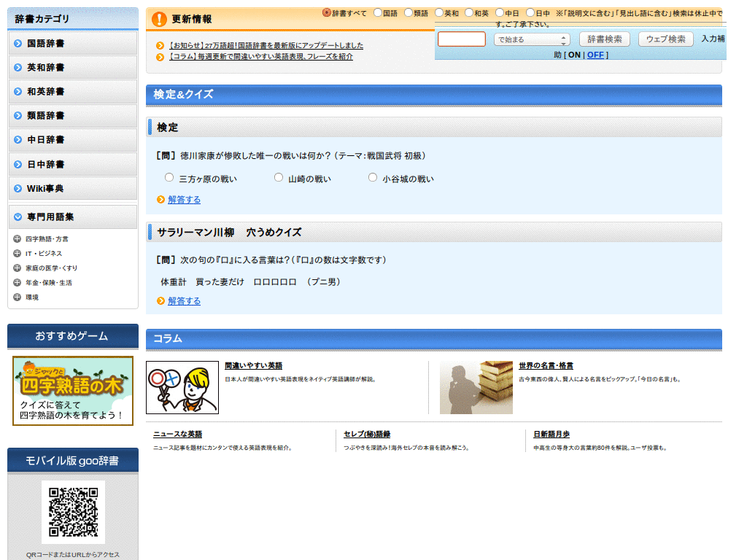Click 解答する under the 検定 question
This screenshot has width=747, height=560.
coord(184,199)
